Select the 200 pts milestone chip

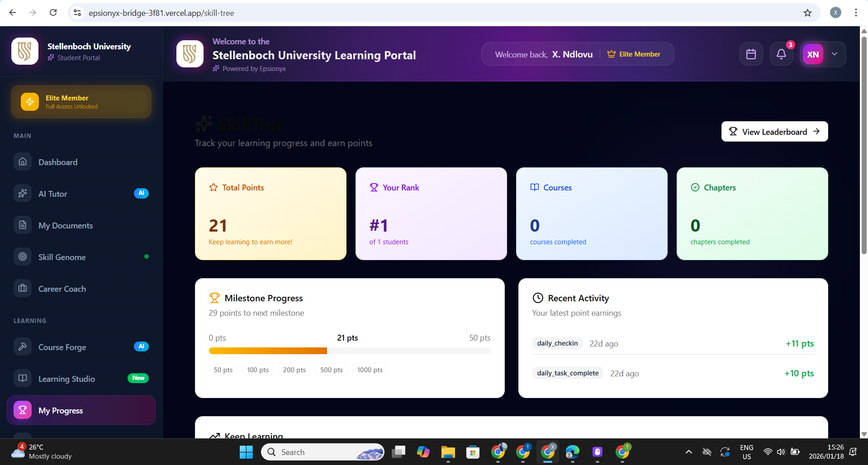point(294,370)
